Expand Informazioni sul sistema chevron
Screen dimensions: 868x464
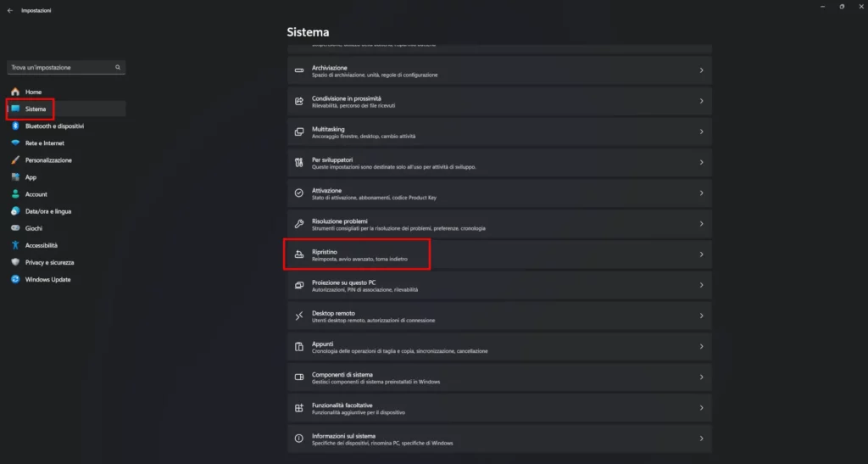tap(701, 439)
